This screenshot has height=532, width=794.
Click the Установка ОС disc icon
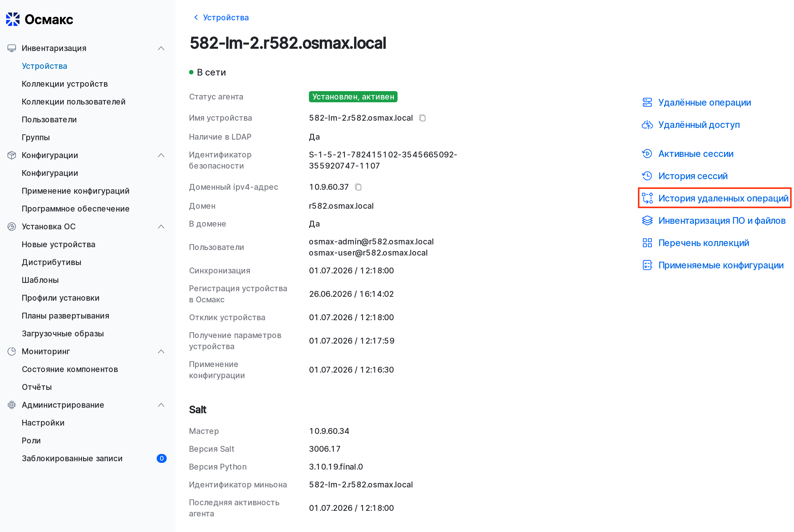click(11, 226)
